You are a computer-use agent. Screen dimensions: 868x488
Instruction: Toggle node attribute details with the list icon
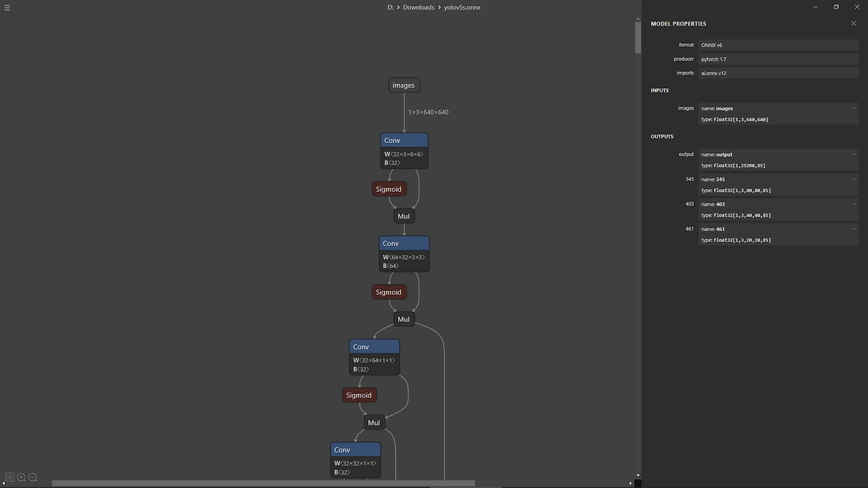(9, 477)
